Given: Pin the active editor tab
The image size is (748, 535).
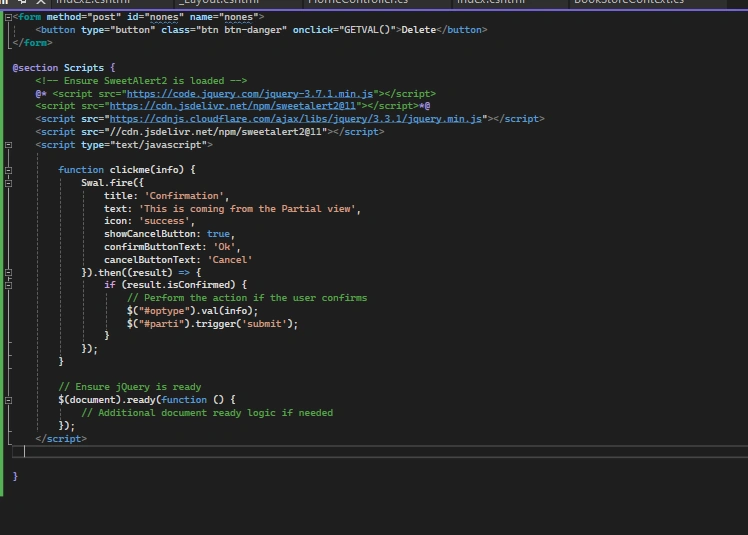Looking at the screenshot, I should 22,2.
